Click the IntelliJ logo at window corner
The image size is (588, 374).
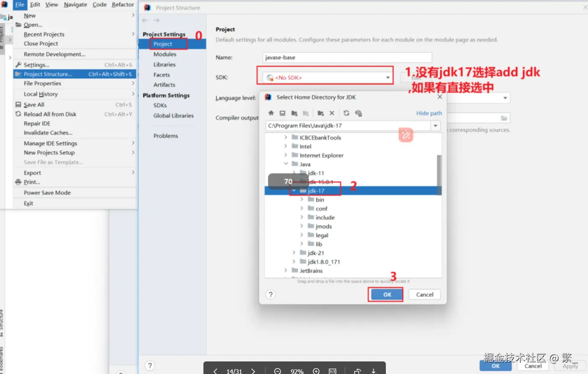4,4
